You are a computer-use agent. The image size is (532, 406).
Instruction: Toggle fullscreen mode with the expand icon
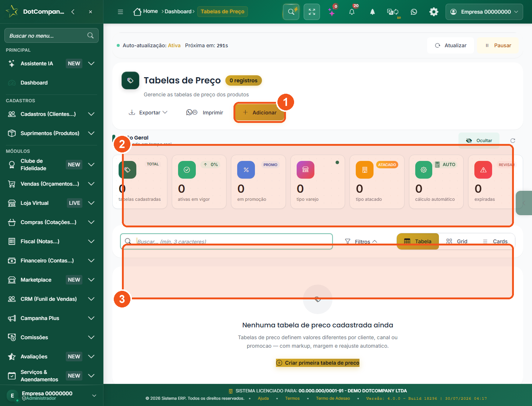312,12
